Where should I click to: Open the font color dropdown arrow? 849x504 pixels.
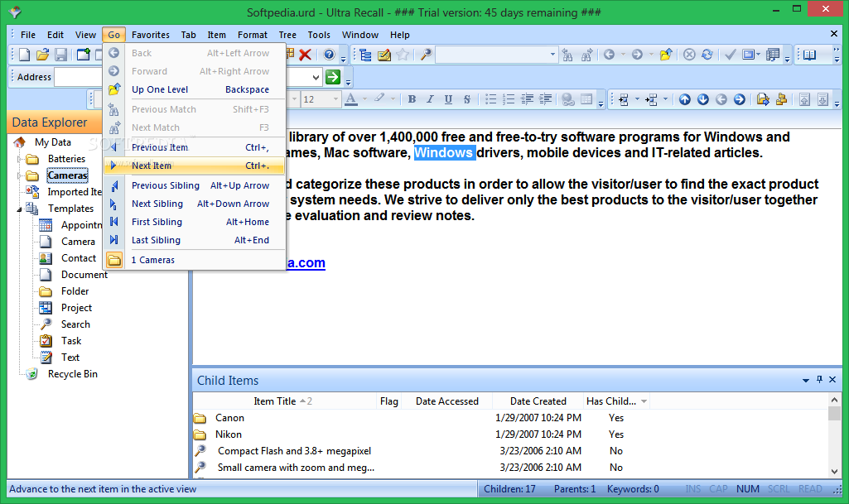point(365,99)
